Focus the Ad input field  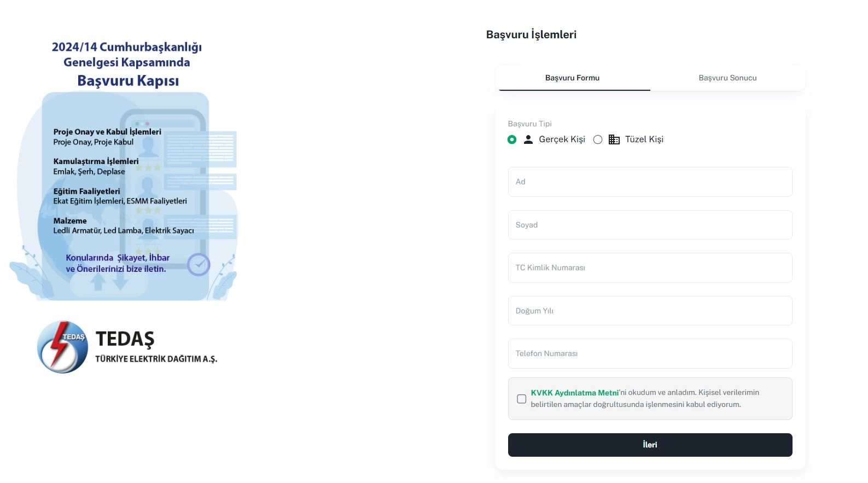click(650, 182)
